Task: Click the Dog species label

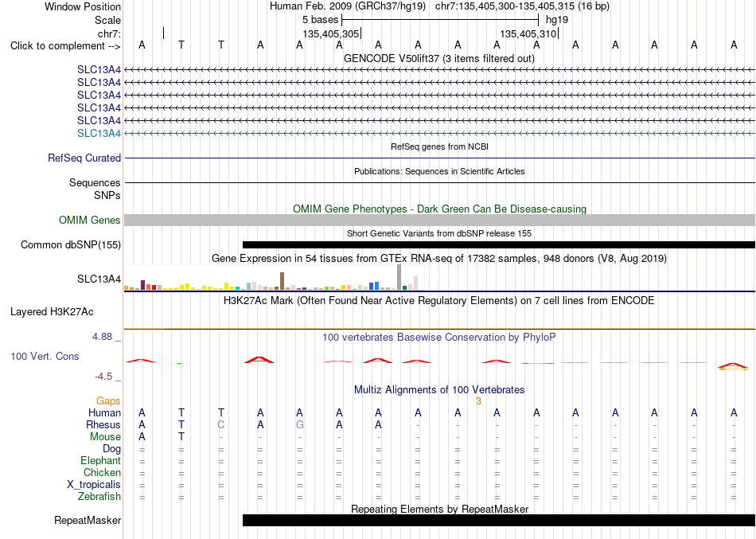Action: coord(111,449)
